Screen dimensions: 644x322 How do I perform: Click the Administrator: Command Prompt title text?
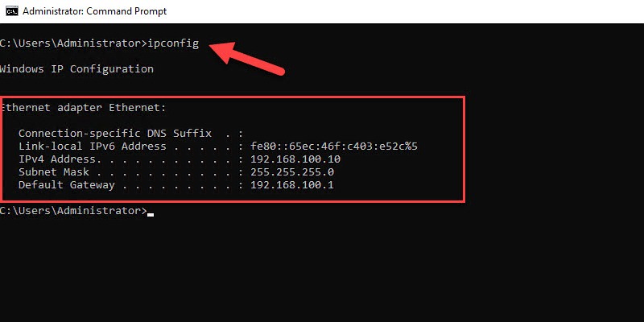[x=94, y=11]
